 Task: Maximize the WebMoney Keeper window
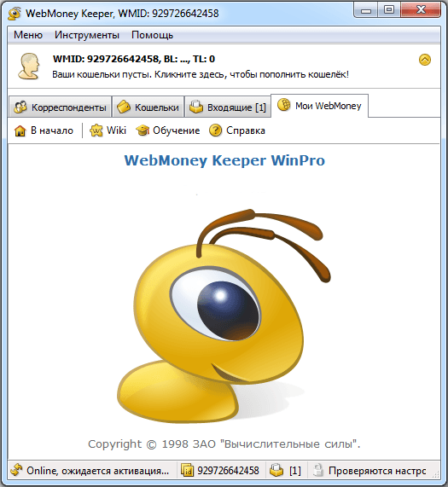pyautogui.click(x=389, y=10)
